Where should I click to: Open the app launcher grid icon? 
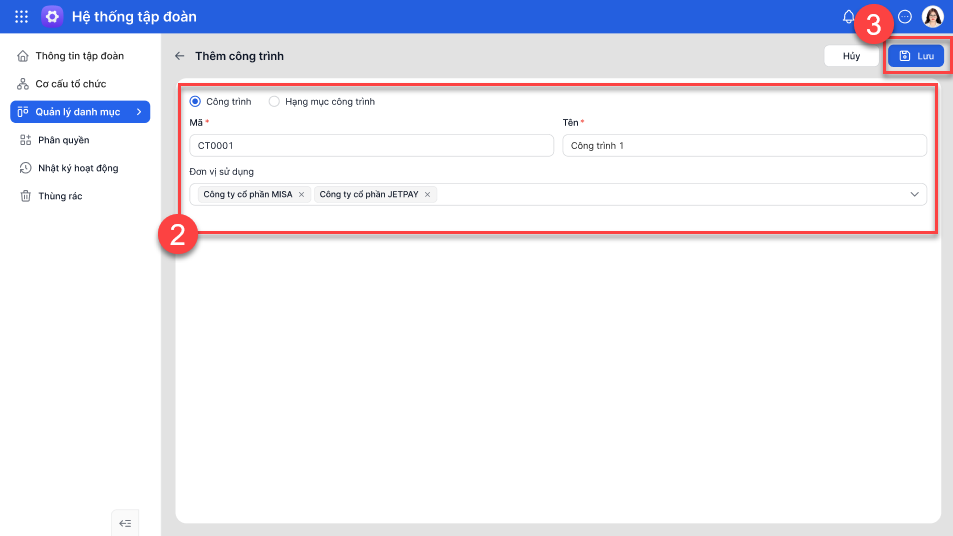click(x=21, y=16)
